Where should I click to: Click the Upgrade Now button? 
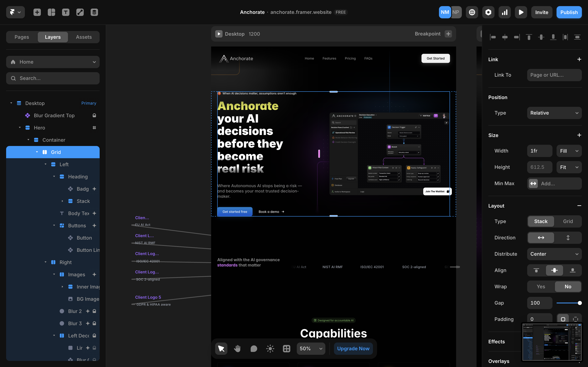(353, 349)
